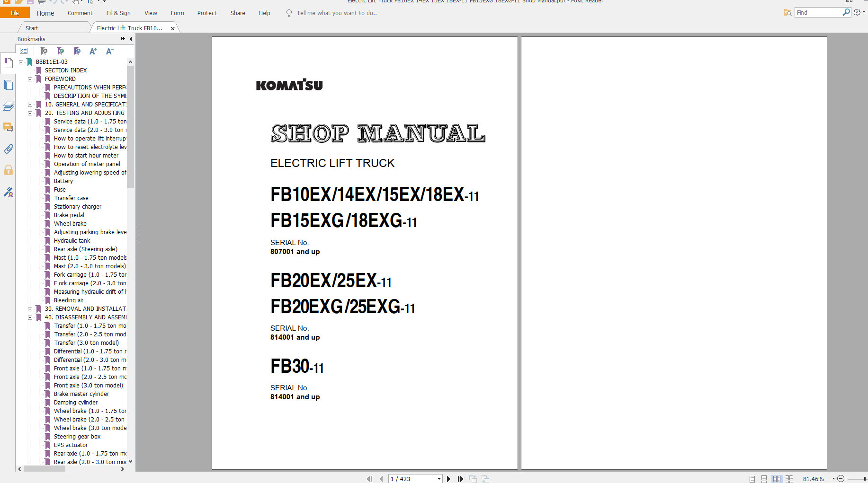Open the View ribbon tab
The height and width of the screenshot is (483, 868).
point(151,13)
